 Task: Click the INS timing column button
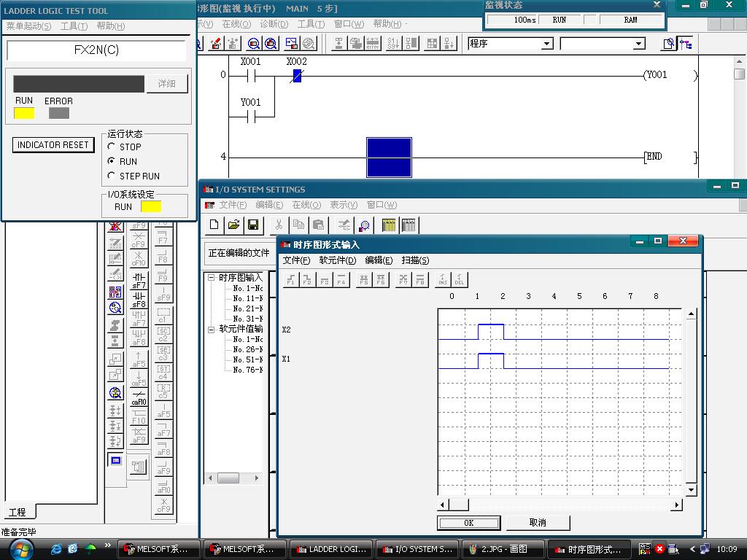click(442, 279)
